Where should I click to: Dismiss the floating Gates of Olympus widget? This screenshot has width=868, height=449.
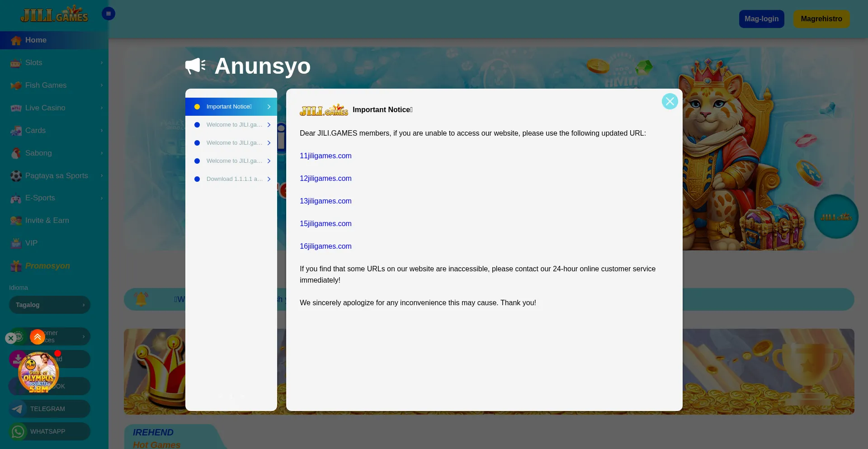11,338
